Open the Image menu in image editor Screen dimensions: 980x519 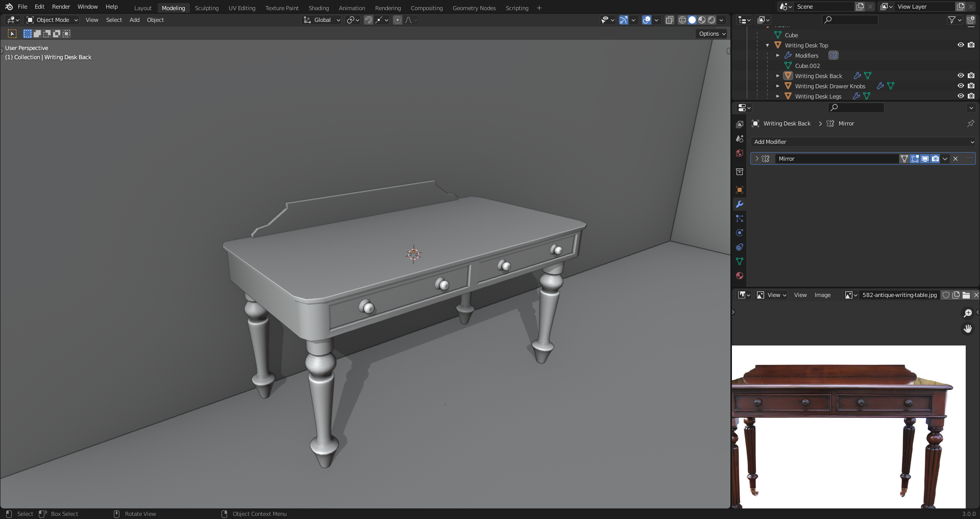coord(822,295)
